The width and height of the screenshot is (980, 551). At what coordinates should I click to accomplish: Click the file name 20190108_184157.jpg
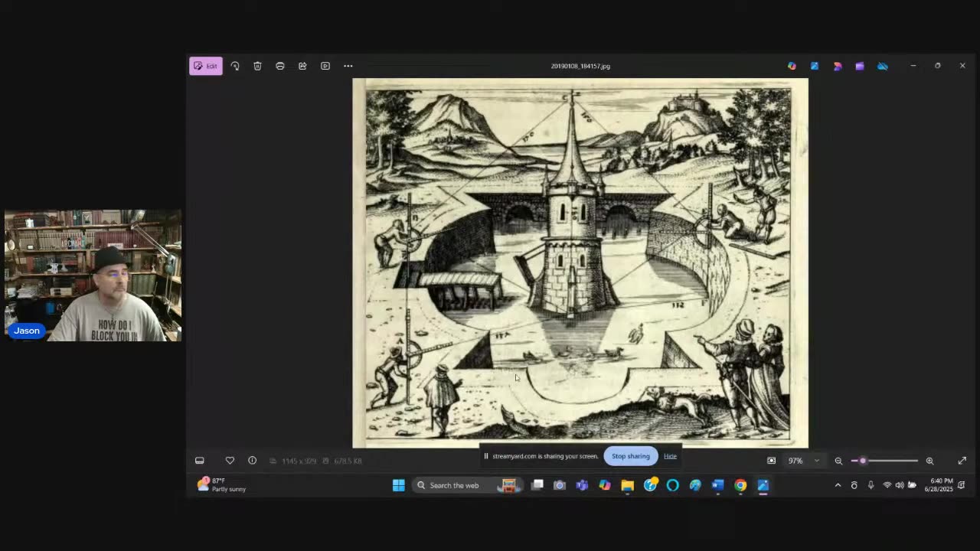tap(580, 66)
